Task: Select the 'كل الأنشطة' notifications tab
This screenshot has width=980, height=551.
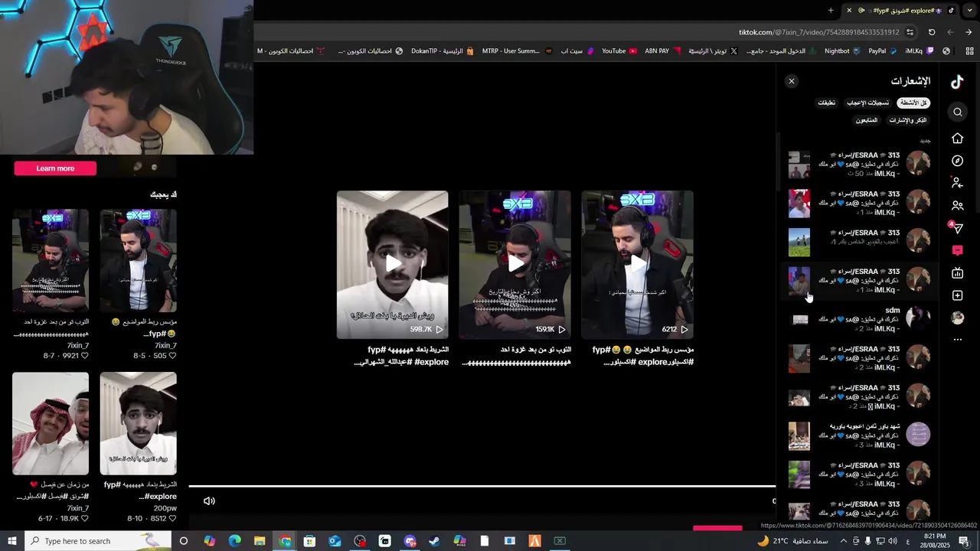Action: coord(913,103)
